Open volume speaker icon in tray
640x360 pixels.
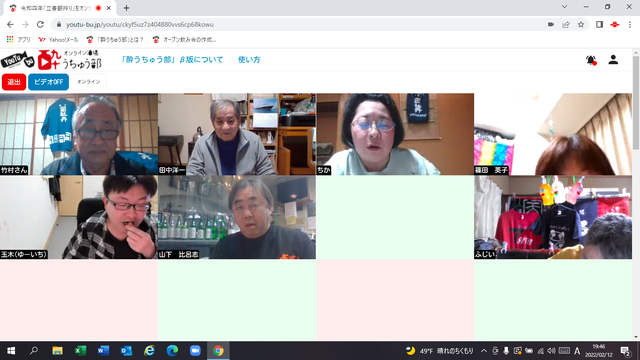pyautogui.click(x=551, y=351)
